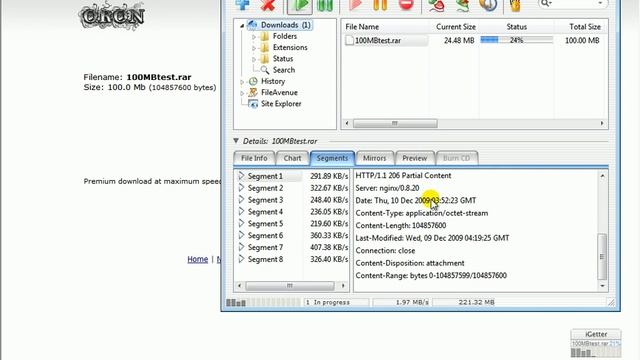Select the Segment 7 row
The width and height of the screenshot is (640, 360).
(292, 247)
